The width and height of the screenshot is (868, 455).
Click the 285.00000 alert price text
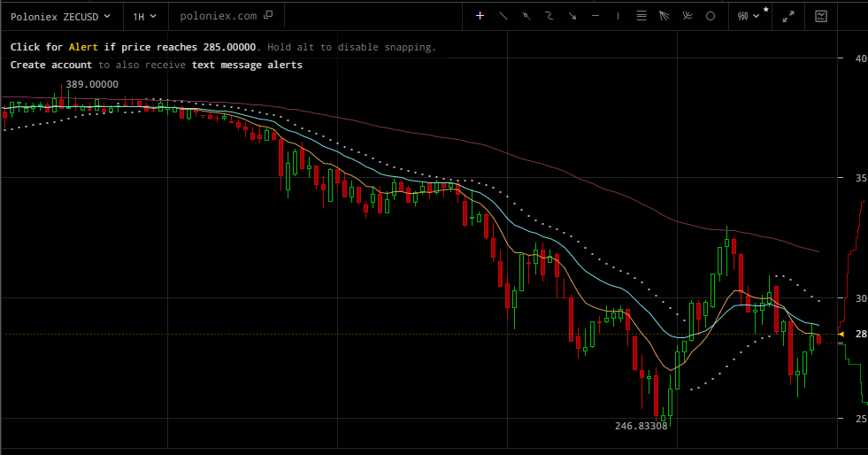click(229, 47)
